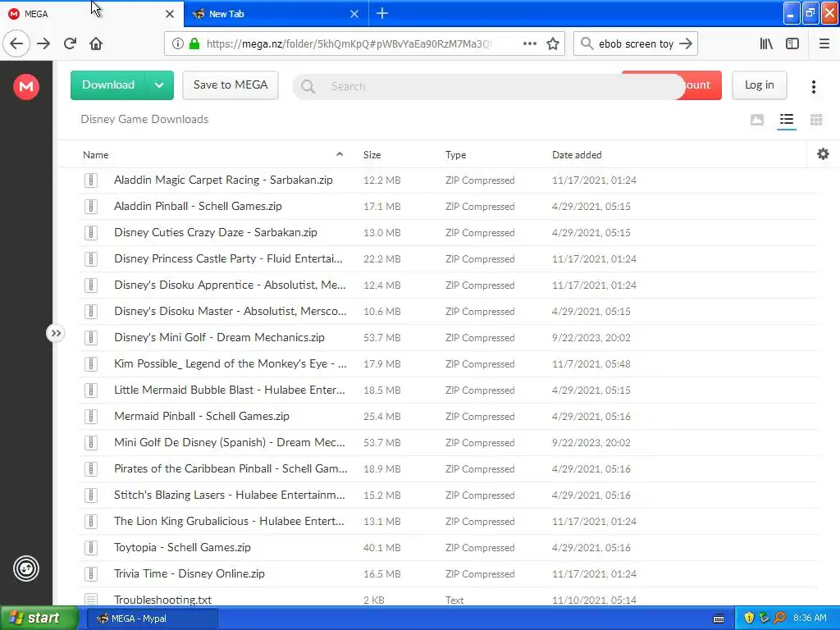Viewport: 840px width, 630px height.
Task: Go back with browser back arrow
Action: 16,43
